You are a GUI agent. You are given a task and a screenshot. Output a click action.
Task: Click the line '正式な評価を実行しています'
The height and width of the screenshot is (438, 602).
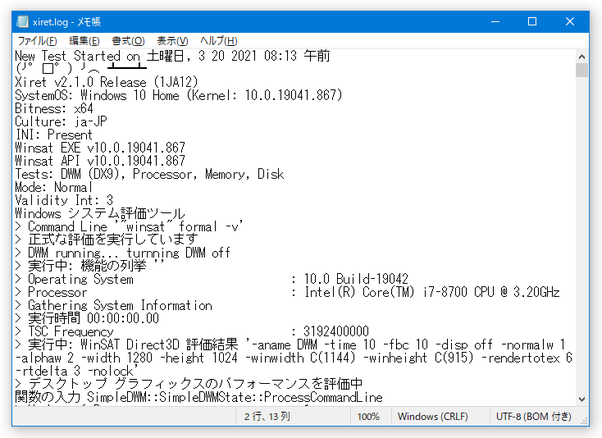[x=107, y=240]
